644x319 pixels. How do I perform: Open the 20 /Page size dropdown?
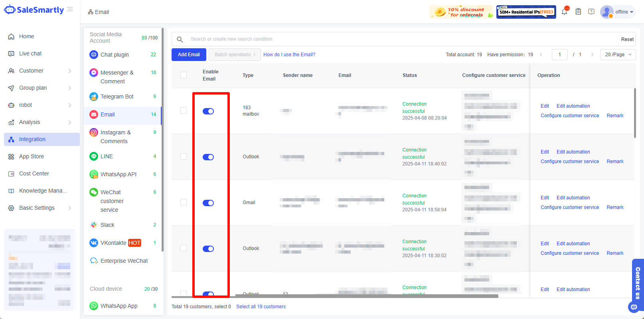(618, 55)
